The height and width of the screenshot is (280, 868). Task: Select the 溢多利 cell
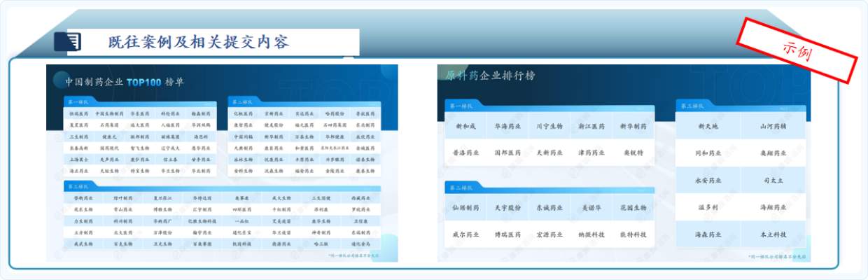708,207
